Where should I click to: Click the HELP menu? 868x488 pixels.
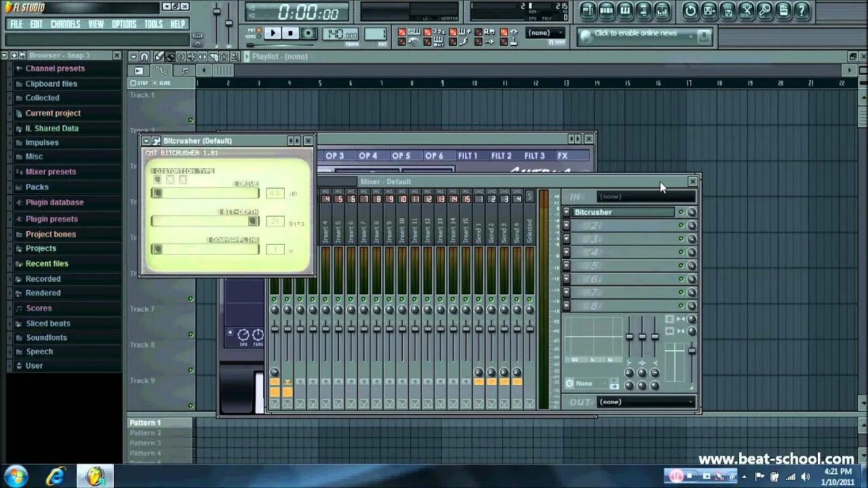[x=178, y=24]
